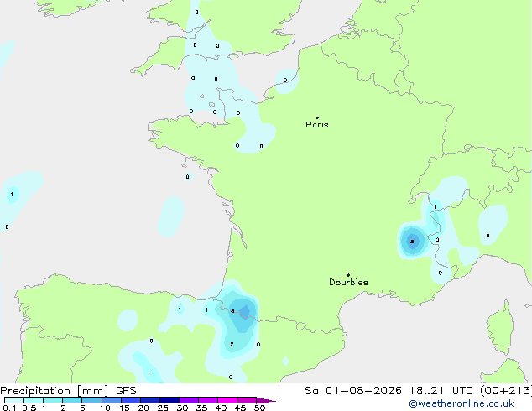Click the 'Precipitation [mm]' title text
Image resolution: width=532 pixels, height=411 pixels.
(x=55, y=391)
